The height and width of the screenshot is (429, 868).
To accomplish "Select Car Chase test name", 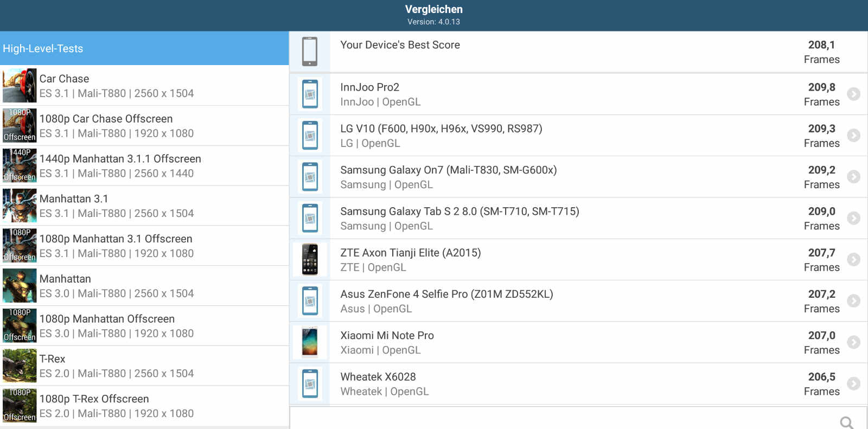I will (64, 79).
